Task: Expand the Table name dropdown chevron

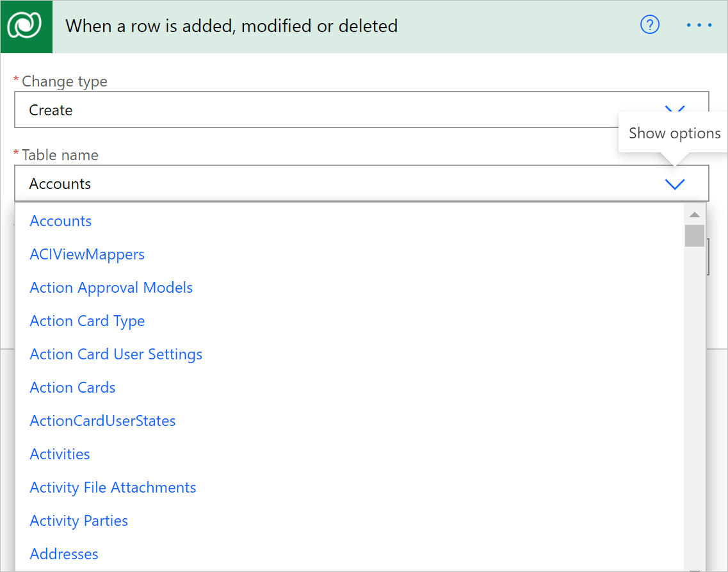Action: (675, 184)
